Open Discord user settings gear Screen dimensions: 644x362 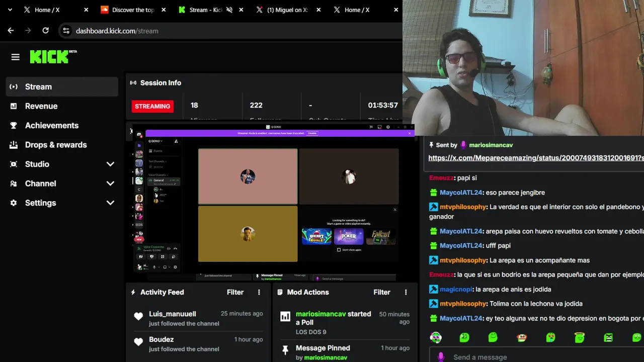tap(175, 267)
